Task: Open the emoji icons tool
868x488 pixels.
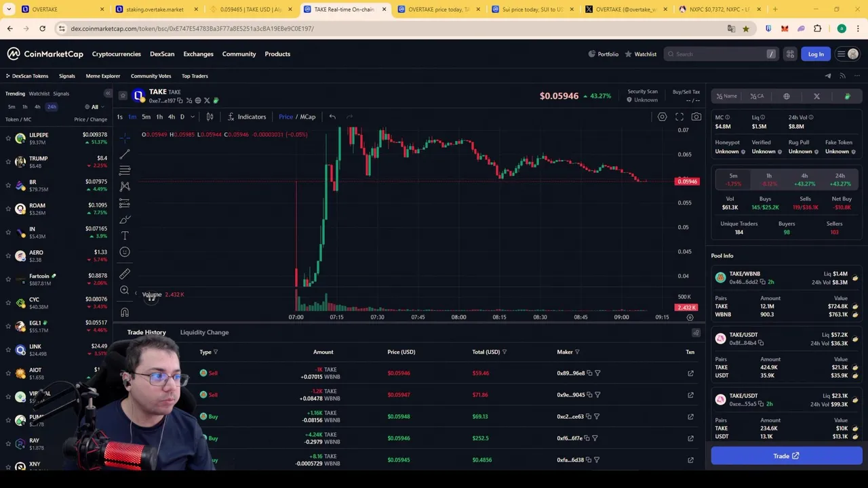Action: coord(125,252)
